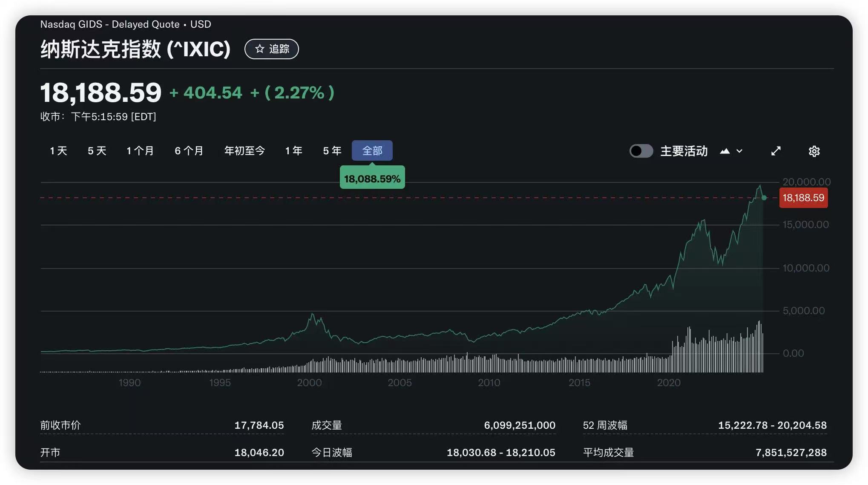Screen dimensions: 868x485
Task: Click the 平均成交量 value 7,851,527,288
Action: [791, 453]
